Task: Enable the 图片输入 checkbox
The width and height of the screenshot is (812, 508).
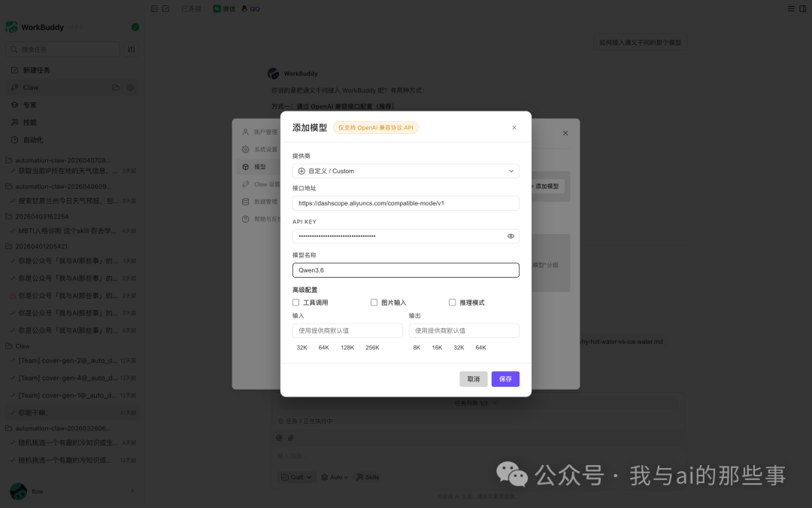Action: click(x=374, y=303)
